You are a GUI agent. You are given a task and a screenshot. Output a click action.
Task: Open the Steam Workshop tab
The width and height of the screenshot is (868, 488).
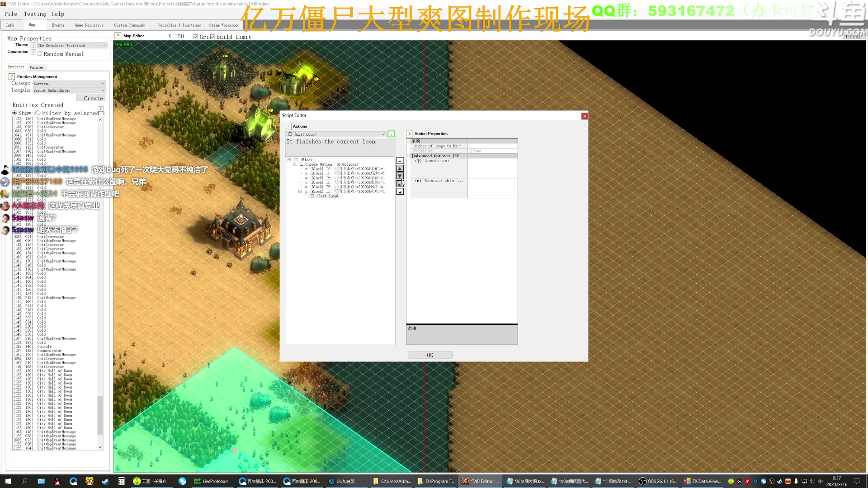click(x=223, y=25)
